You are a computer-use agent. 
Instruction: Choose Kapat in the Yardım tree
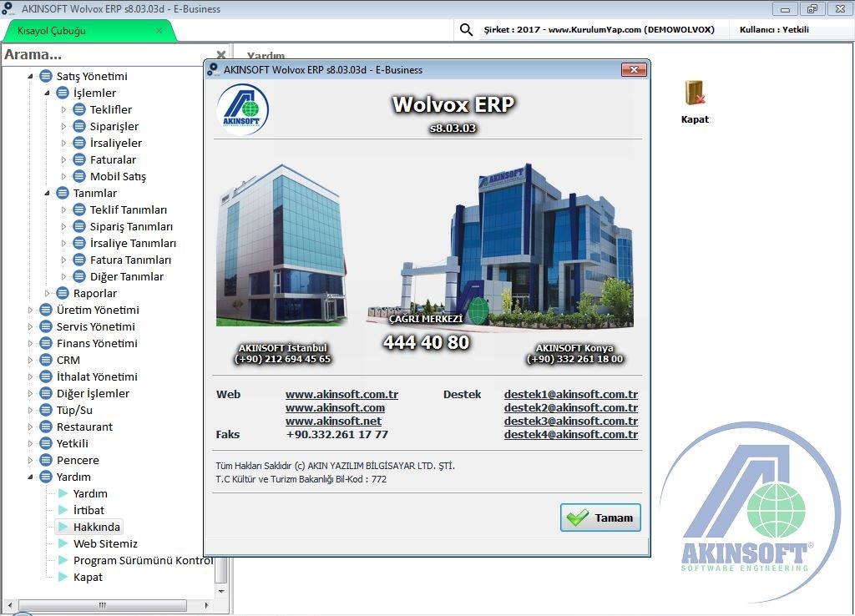coord(88,577)
